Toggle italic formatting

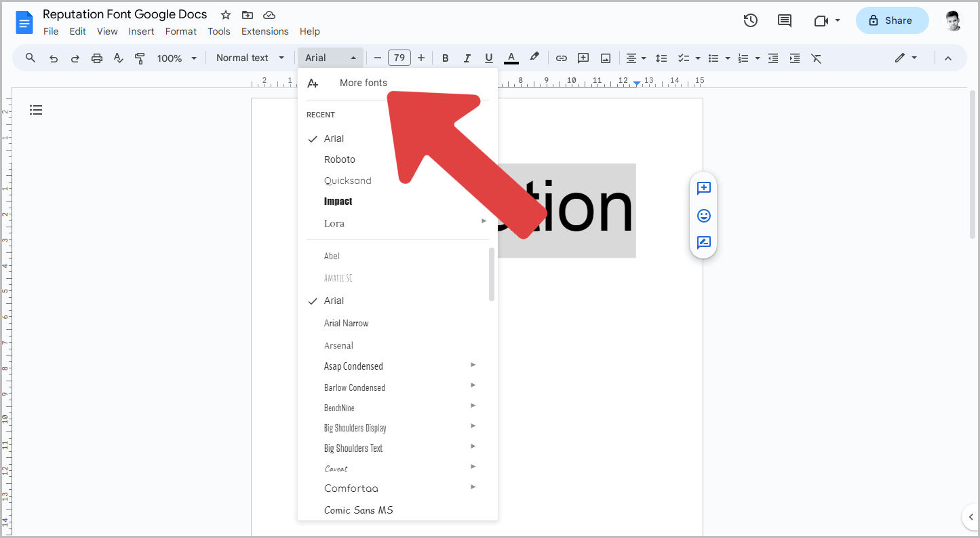click(x=467, y=58)
